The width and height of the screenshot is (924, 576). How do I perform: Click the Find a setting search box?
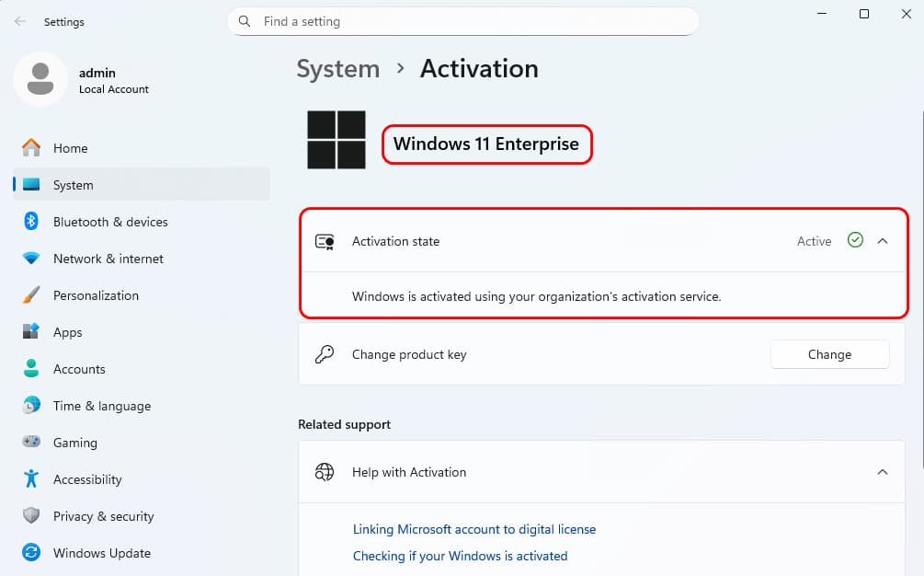pos(463,21)
